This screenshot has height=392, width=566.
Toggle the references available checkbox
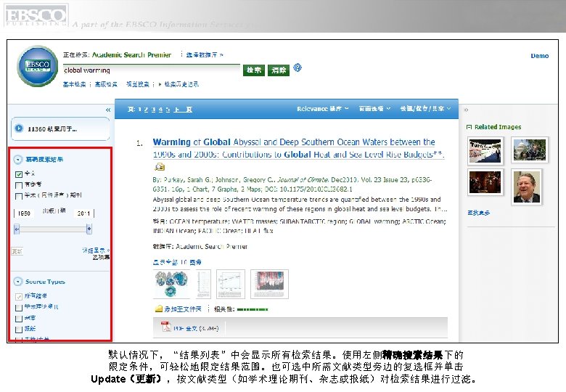19,185
